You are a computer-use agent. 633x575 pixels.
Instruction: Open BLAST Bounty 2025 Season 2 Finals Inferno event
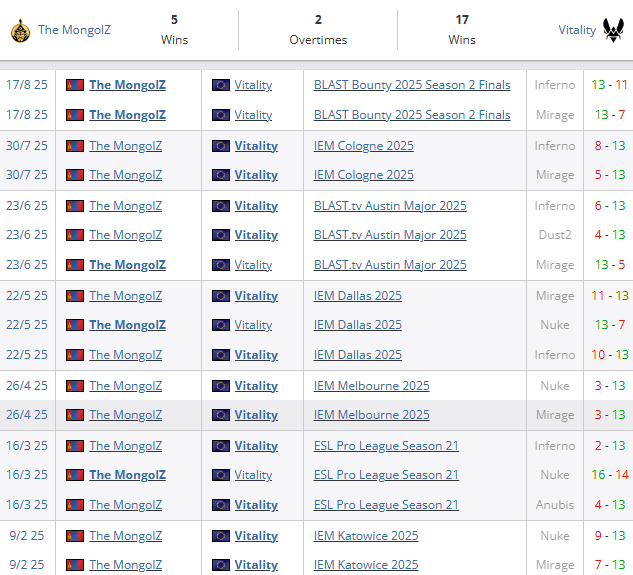[412, 85]
